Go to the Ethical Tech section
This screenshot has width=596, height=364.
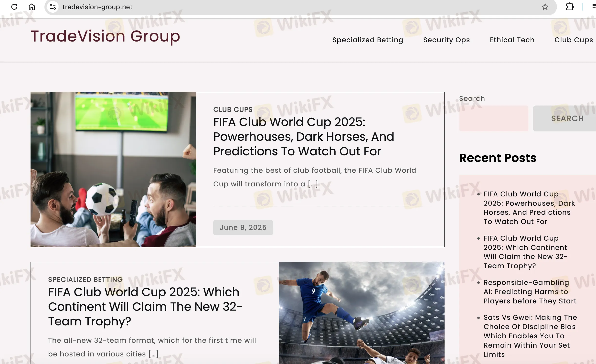512,40
